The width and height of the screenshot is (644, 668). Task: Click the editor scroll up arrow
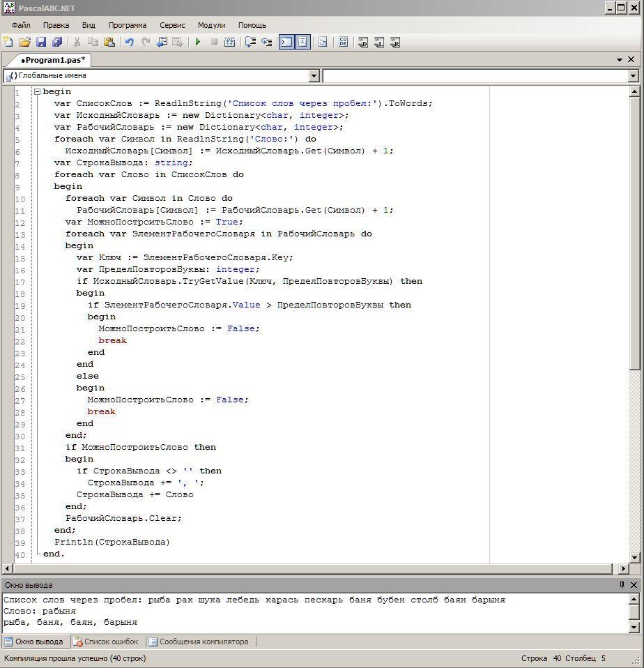[634, 91]
